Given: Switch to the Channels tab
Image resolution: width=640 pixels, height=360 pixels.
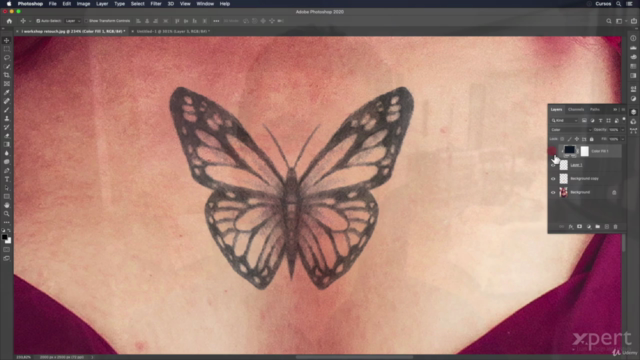Looking at the screenshot, I should coord(576,109).
